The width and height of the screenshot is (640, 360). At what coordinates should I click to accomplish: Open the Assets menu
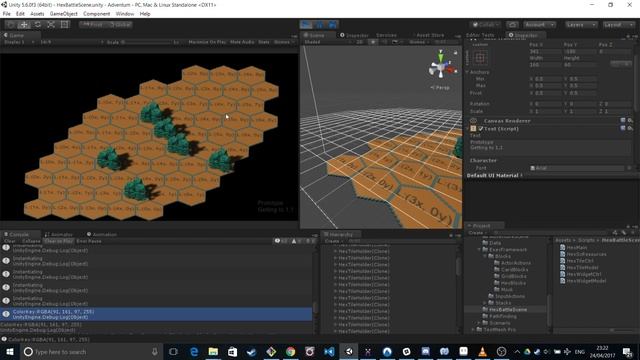(37, 14)
